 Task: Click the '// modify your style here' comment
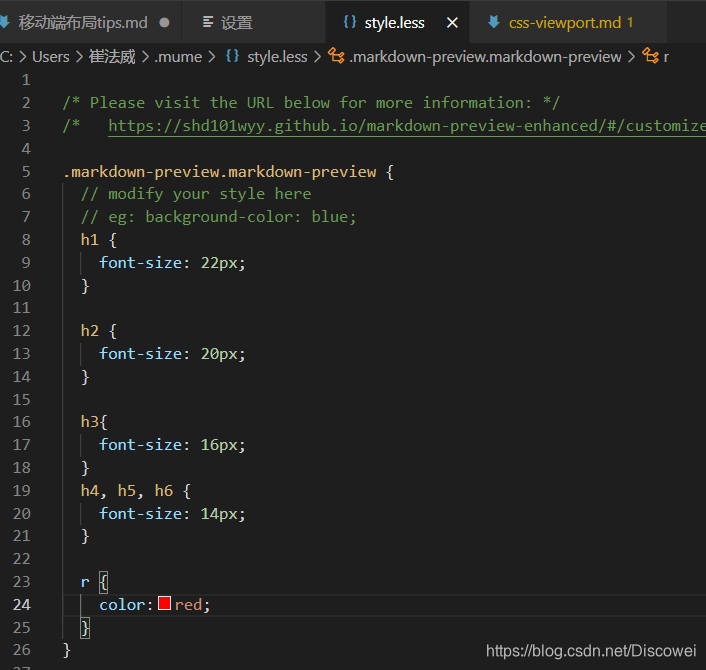pyautogui.click(x=196, y=194)
